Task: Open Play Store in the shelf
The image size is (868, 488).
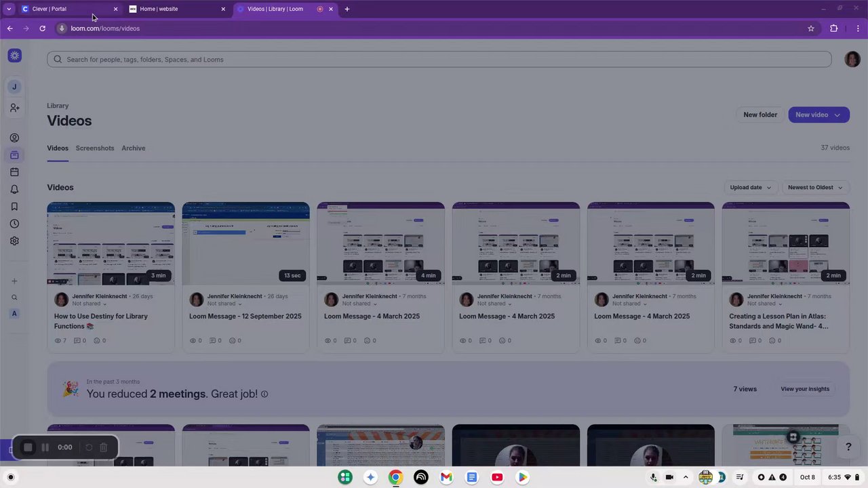Action: [522, 477]
